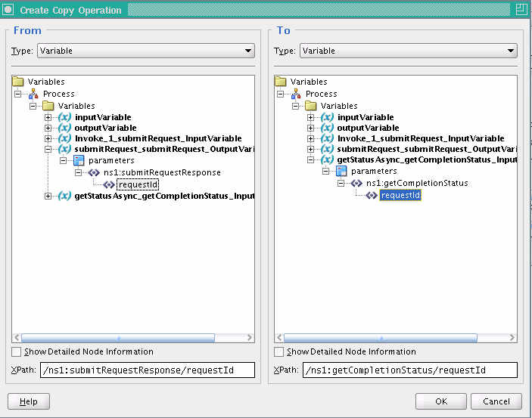Image resolution: width=532 pixels, height=418 pixels.
Task: Click the From tree horizontal scrollbar thumb
Action: [118, 338]
